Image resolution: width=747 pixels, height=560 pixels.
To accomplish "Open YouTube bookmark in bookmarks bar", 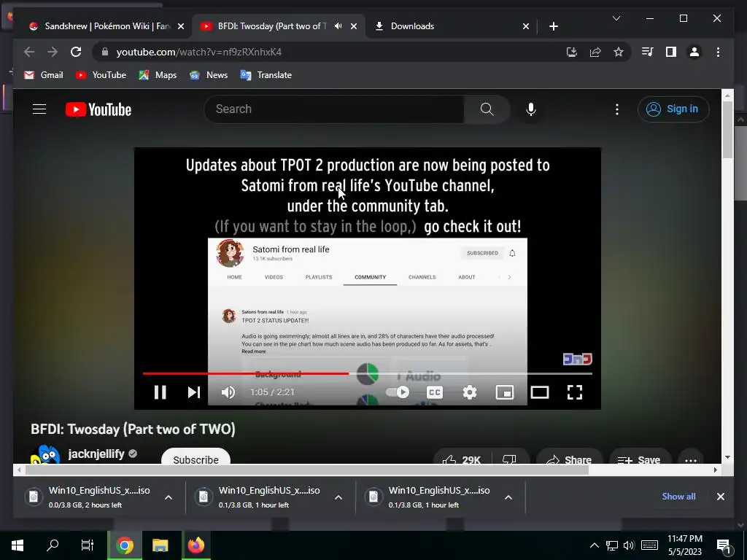I will pos(101,75).
